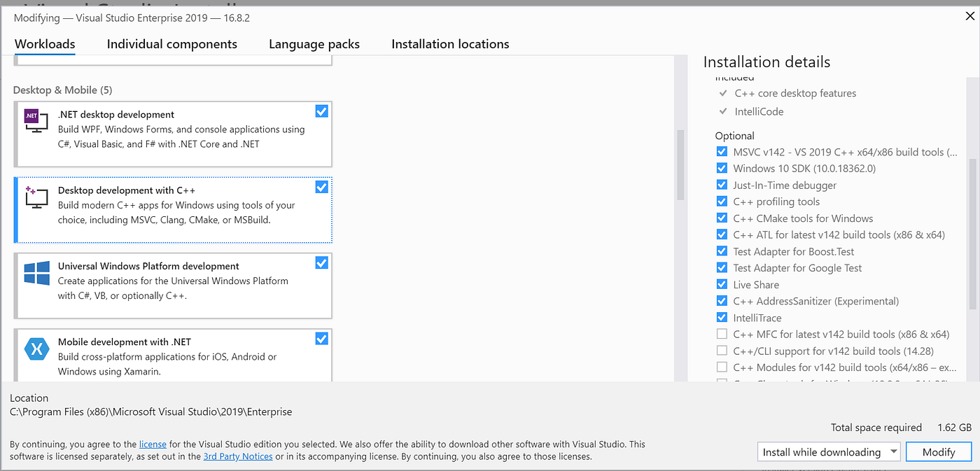This screenshot has height=471, width=980.
Task: Check C++/CLI support for v142 build tools
Action: (x=722, y=351)
